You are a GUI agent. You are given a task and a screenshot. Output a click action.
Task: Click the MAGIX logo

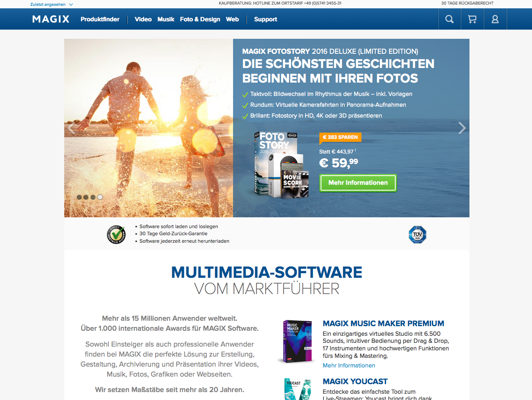point(51,19)
